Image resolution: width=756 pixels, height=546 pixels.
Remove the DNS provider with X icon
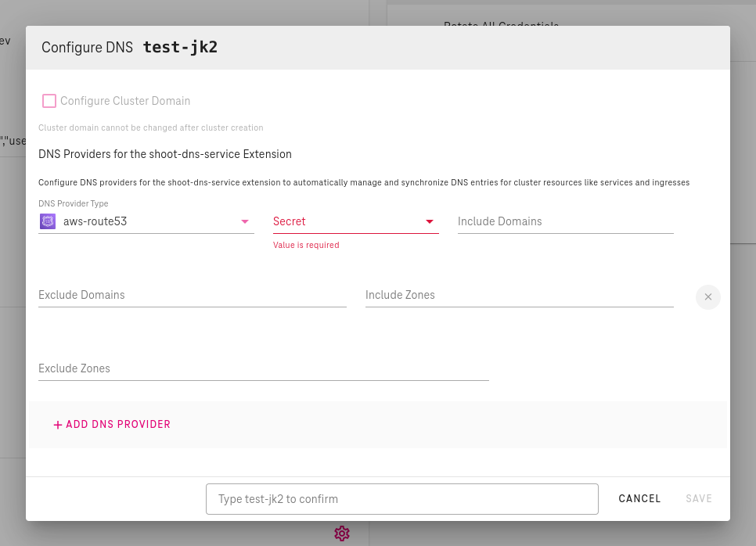pos(707,297)
